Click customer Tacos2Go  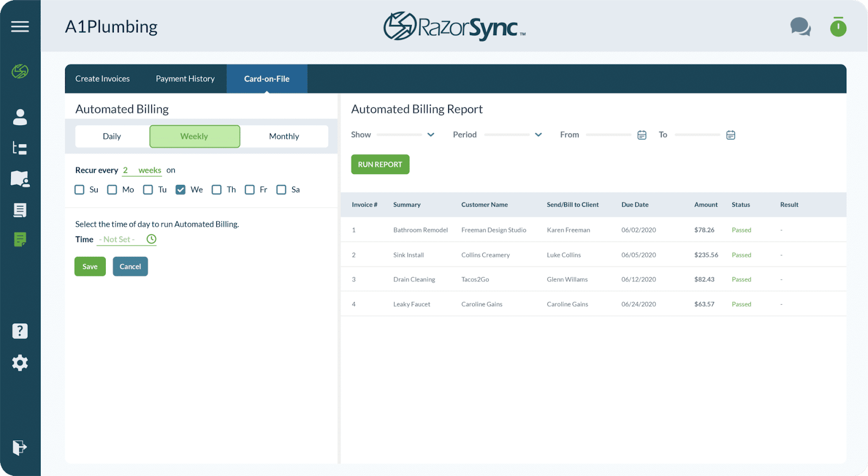475,279
